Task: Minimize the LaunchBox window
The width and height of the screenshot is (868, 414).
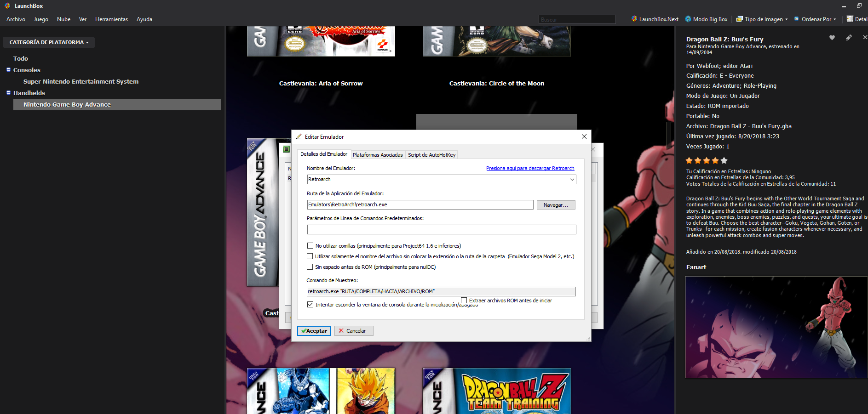Action: tap(844, 6)
